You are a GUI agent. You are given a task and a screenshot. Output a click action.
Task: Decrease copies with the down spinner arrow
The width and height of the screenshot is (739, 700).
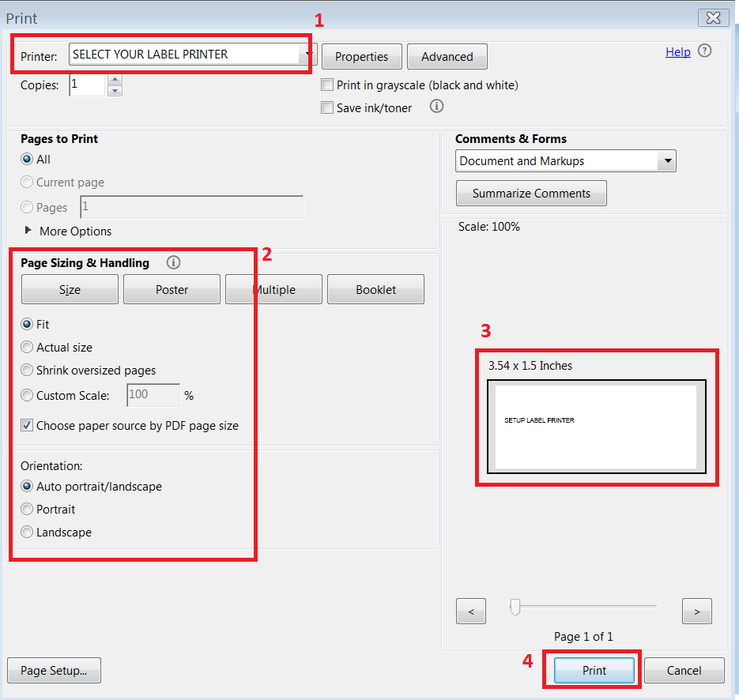[x=115, y=90]
